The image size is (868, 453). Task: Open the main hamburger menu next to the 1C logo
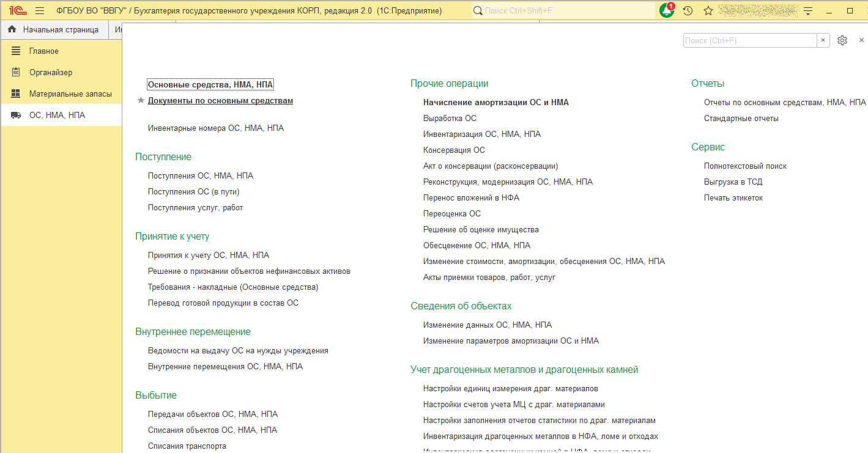point(40,10)
